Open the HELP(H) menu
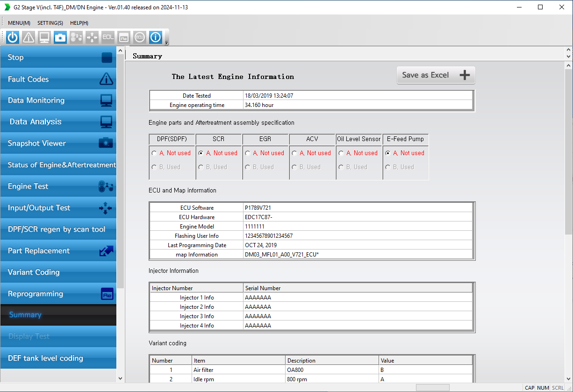Viewport: 573px width, 392px height. [79, 23]
